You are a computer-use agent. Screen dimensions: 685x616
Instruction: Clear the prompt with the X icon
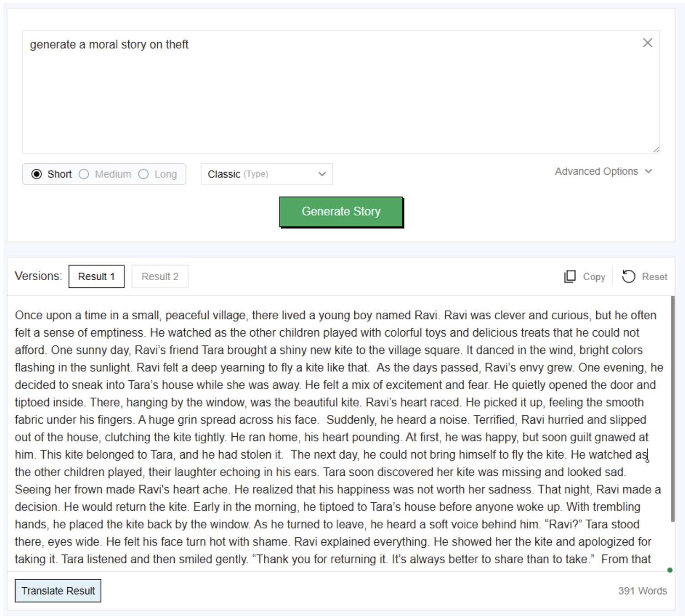[647, 43]
